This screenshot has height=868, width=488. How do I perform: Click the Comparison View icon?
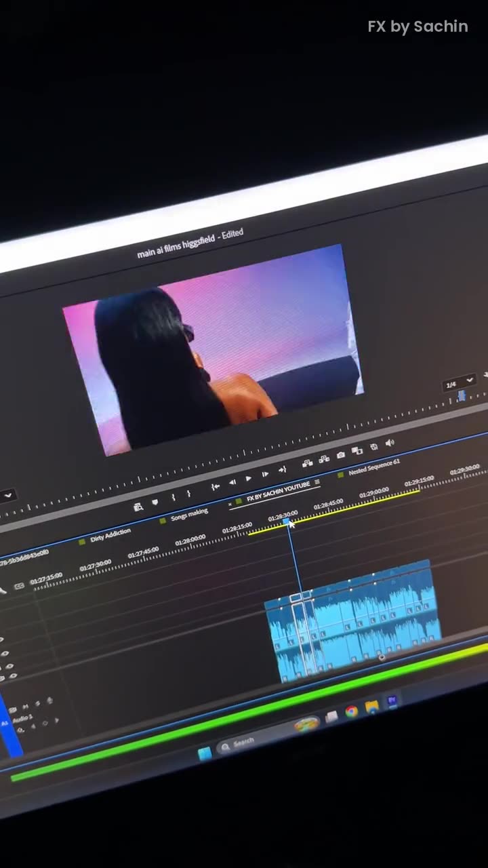pyautogui.click(x=357, y=450)
